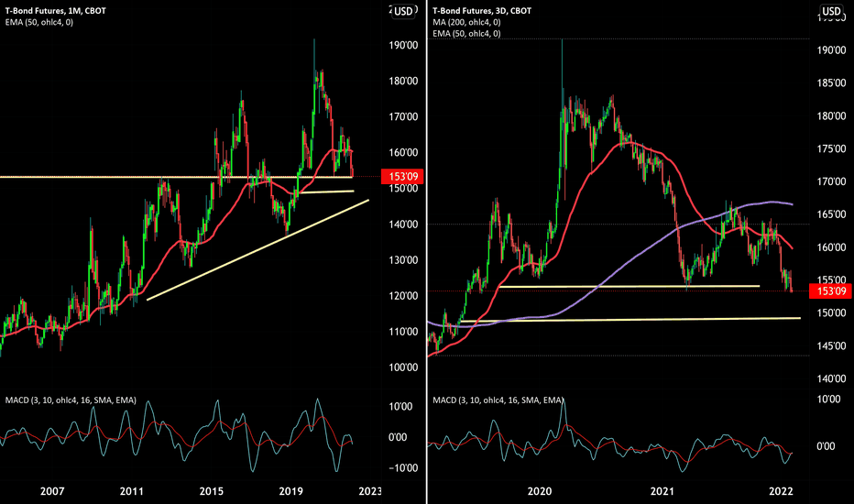Click 180'00 on left price scale
854x504 pixels.
(x=403, y=82)
